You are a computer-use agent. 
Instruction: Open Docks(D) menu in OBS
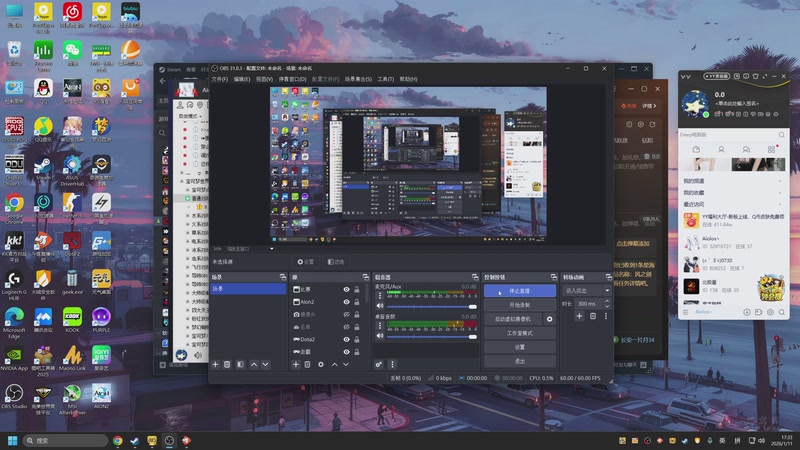point(292,79)
